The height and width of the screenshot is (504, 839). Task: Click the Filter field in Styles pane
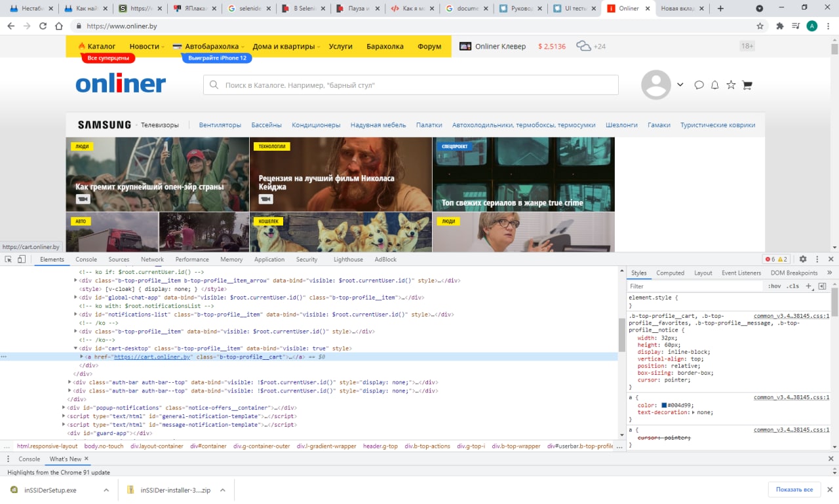[x=695, y=286]
